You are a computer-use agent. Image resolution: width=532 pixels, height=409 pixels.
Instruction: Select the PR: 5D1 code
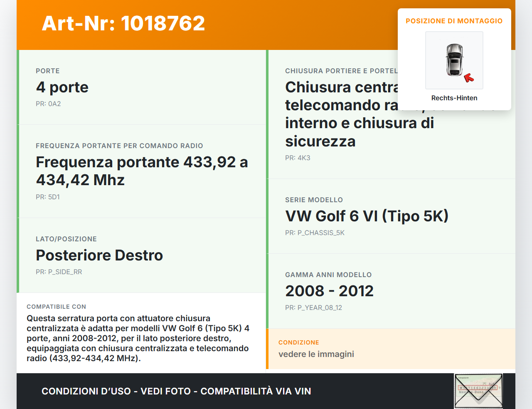point(48,197)
